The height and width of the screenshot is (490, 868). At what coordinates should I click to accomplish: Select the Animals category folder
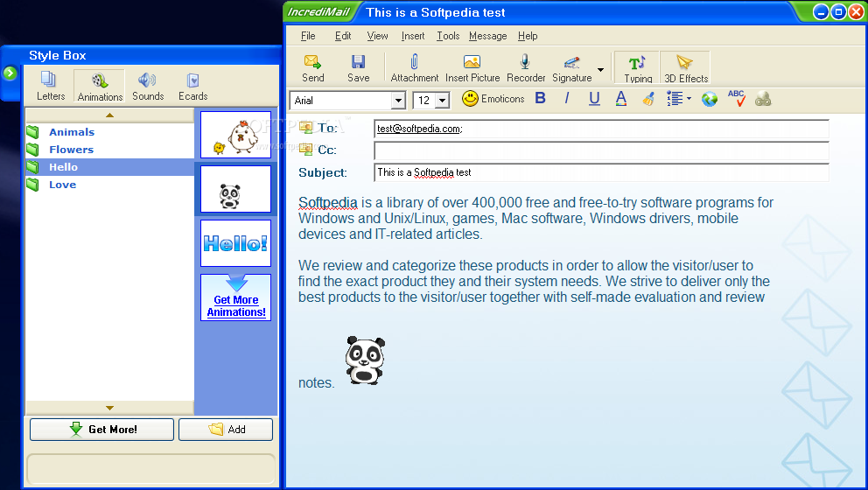pos(109,132)
